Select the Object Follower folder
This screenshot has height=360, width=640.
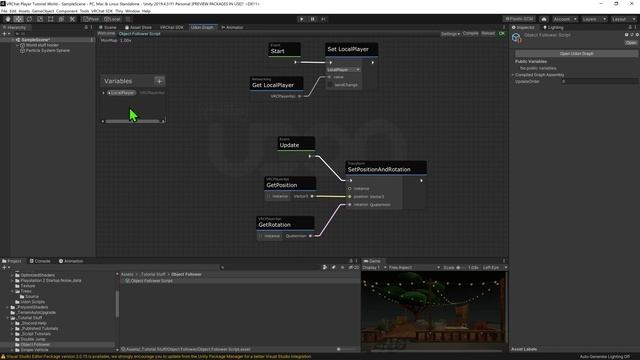point(35,344)
